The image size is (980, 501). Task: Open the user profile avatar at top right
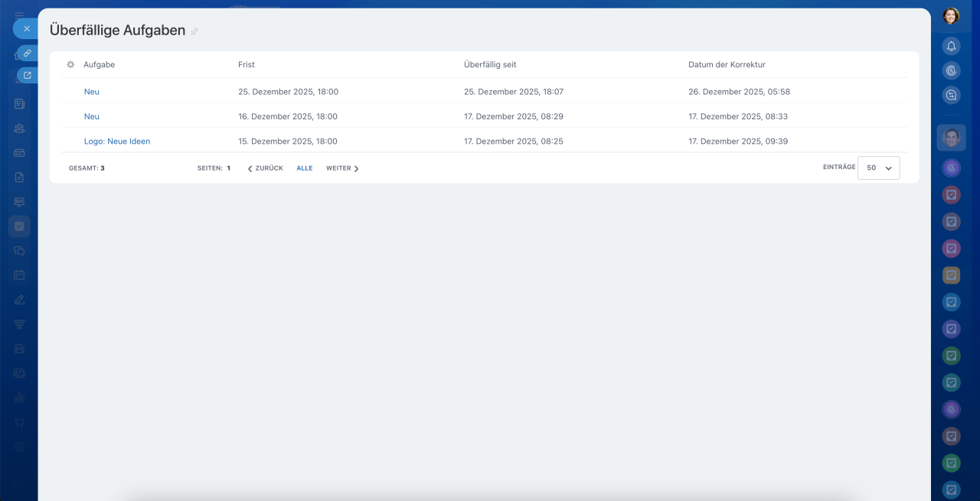[951, 15]
